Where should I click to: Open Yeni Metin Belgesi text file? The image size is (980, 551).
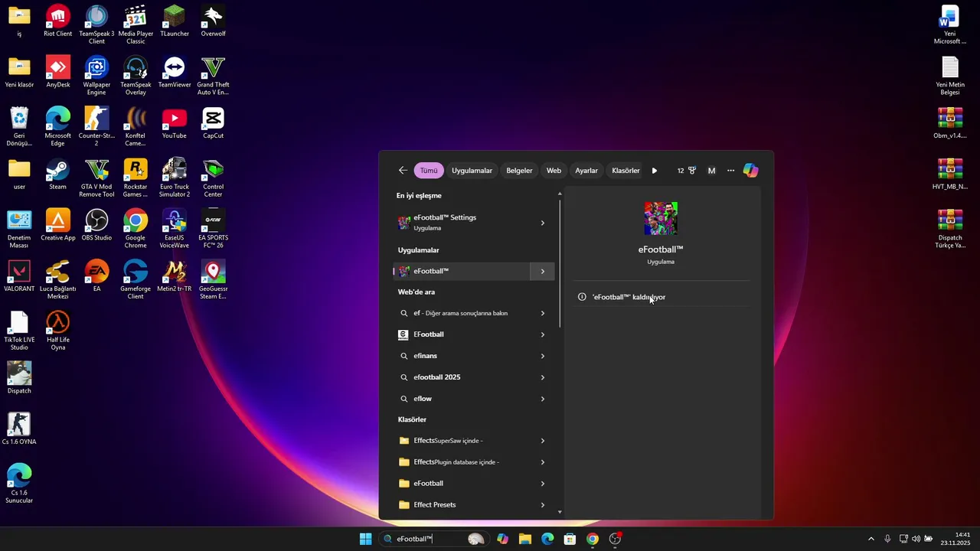point(950,76)
